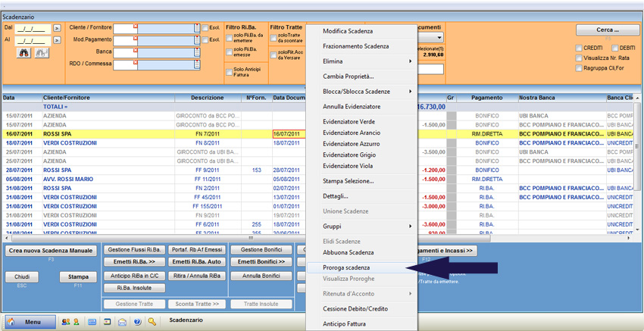
Task: Tick the Solo Anticipi Fattura checkbox
Action: [230, 72]
